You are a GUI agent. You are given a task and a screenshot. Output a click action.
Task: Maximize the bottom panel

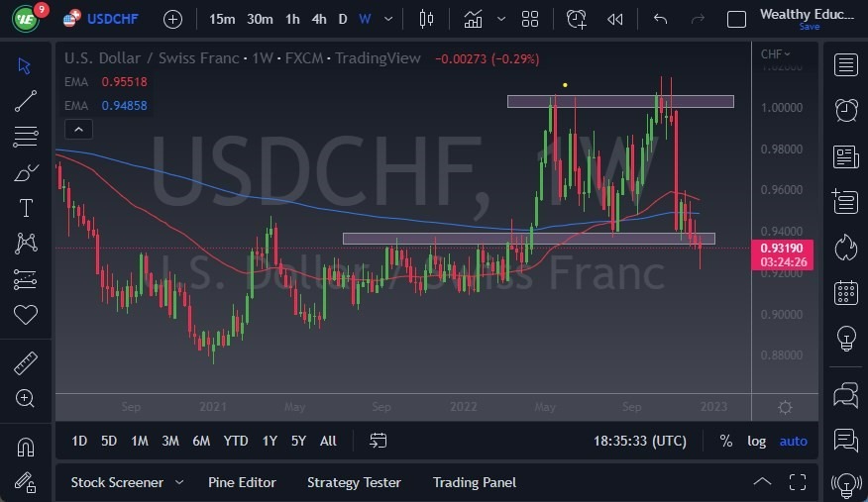[798, 482]
